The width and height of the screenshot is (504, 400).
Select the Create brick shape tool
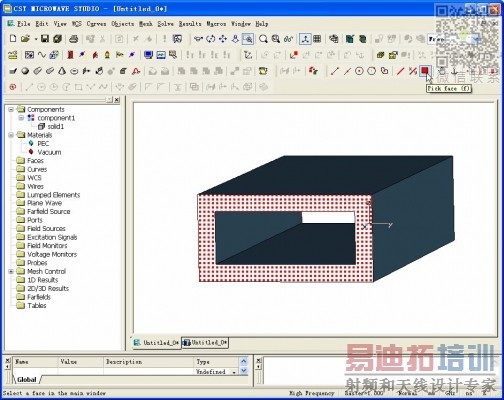point(13,71)
